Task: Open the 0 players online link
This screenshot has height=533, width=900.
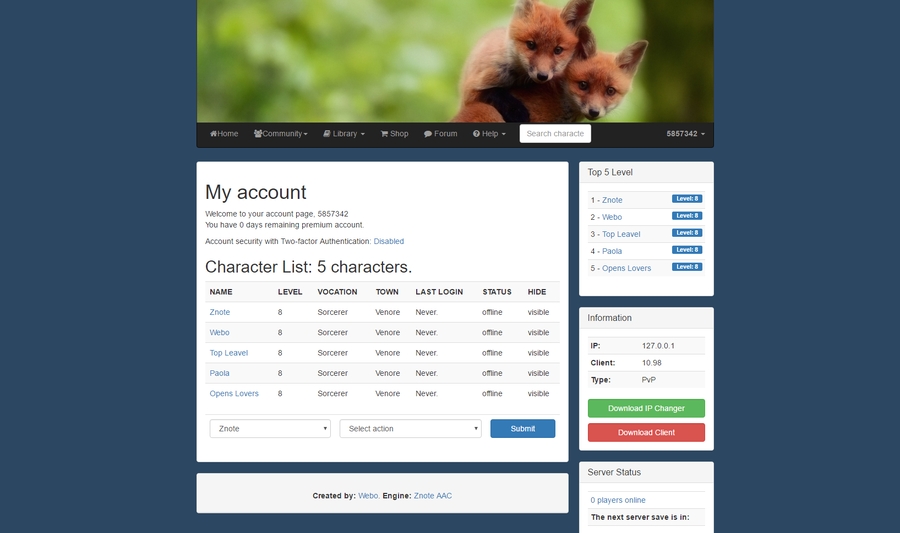Action: pyautogui.click(x=618, y=500)
